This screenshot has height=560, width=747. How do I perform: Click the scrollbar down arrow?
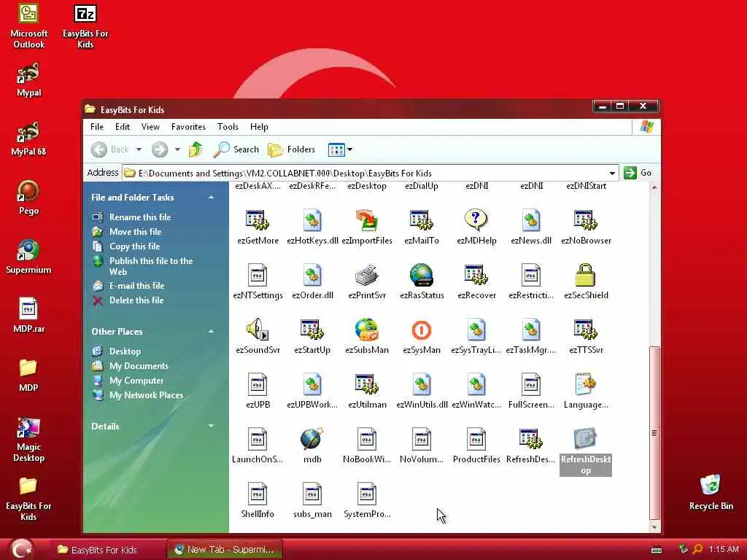pos(654,527)
